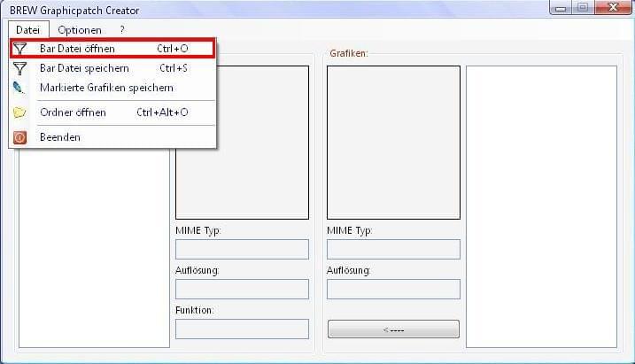Choose Bar Datei öffnen from the menu
Image resolution: width=635 pixels, height=364 pixels.
click(112, 49)
